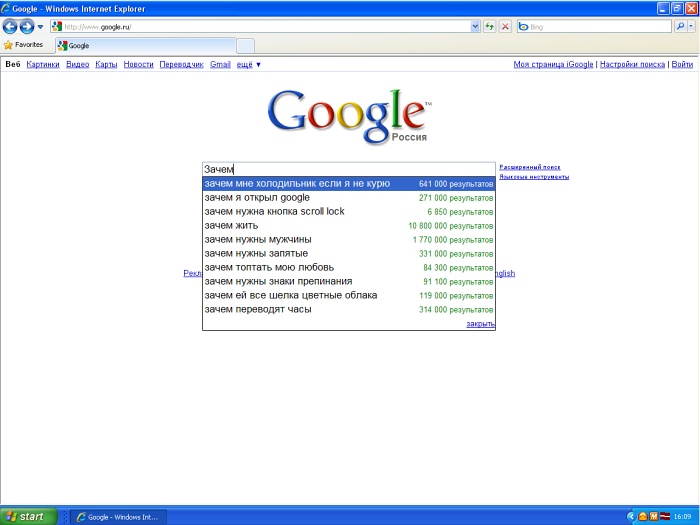Stop loading with the red X icon
The image size is (700, 525).
point(505,27)
